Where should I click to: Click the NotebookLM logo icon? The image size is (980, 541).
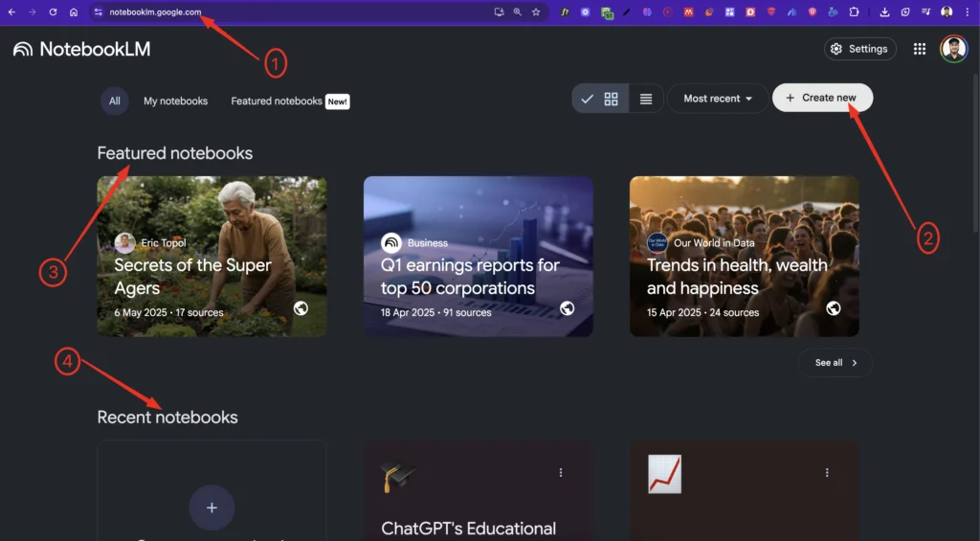(x=23, y=49)
